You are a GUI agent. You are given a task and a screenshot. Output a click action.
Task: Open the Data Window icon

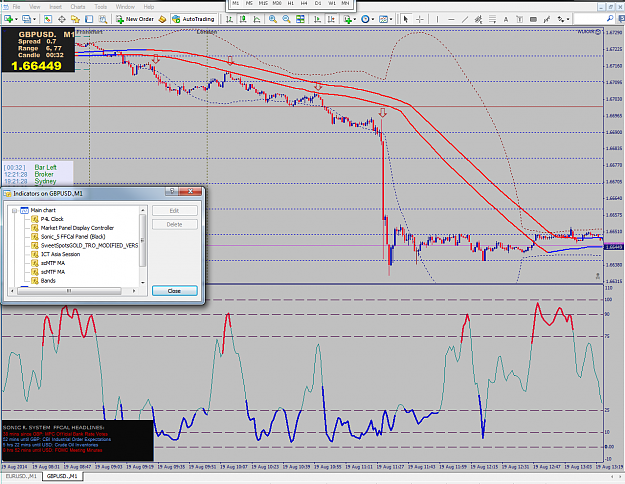[62, 19]
